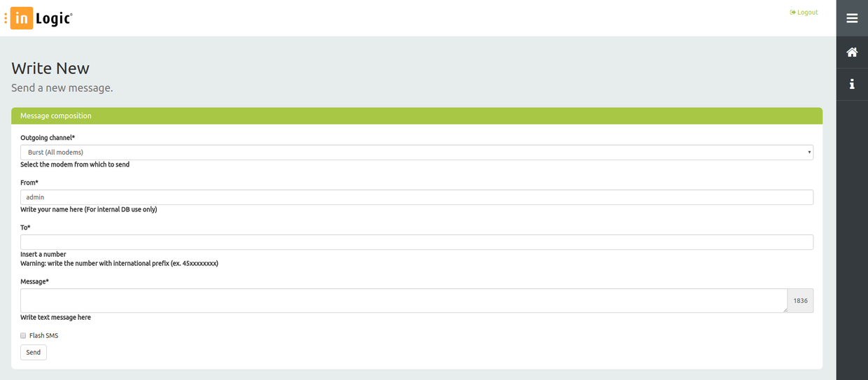Enable the Flash SMS checkbox
Image resolution: width=868 pixels, height=380 pixels.
(x=23, y=336)
